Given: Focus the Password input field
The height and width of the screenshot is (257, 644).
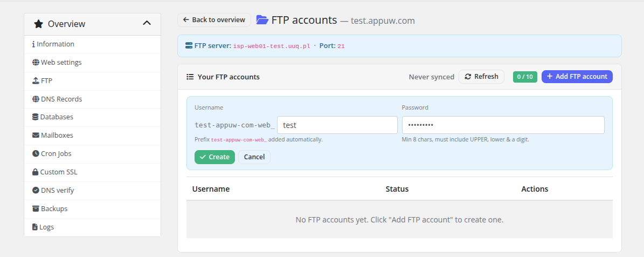Looking at the screenshot, I should (503, 125).
